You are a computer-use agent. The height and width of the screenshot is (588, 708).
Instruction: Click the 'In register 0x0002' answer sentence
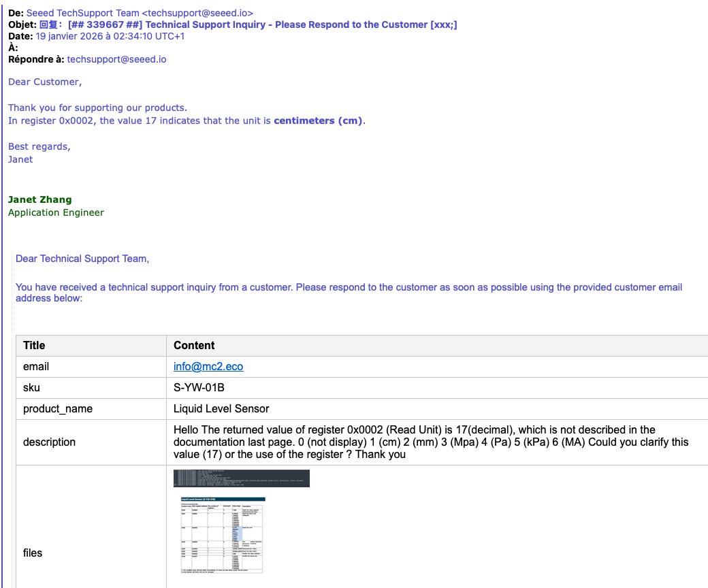click(x=187, y=121)
